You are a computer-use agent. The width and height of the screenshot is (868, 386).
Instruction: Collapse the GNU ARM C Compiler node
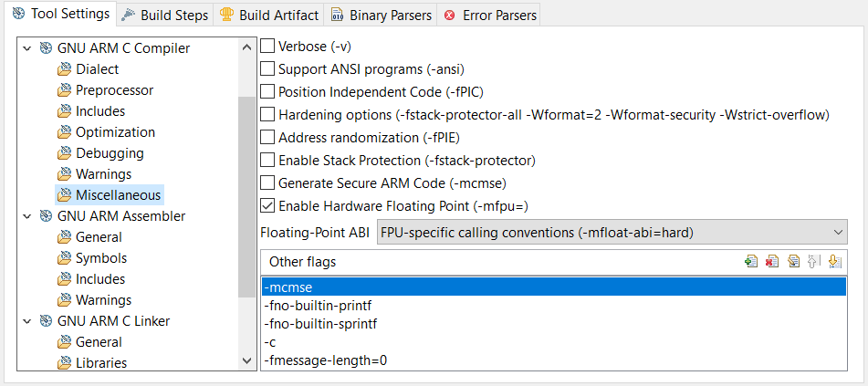pos(26,48)
